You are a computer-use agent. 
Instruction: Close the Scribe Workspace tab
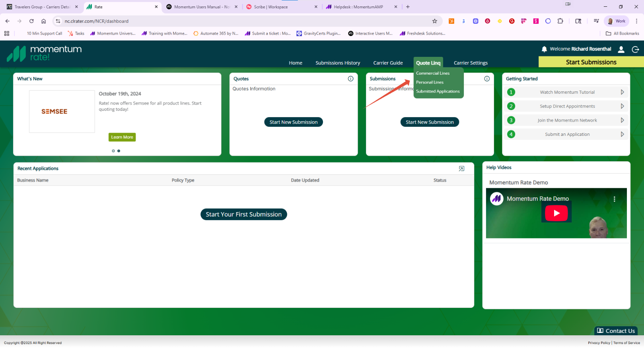(x=316, y=7)
